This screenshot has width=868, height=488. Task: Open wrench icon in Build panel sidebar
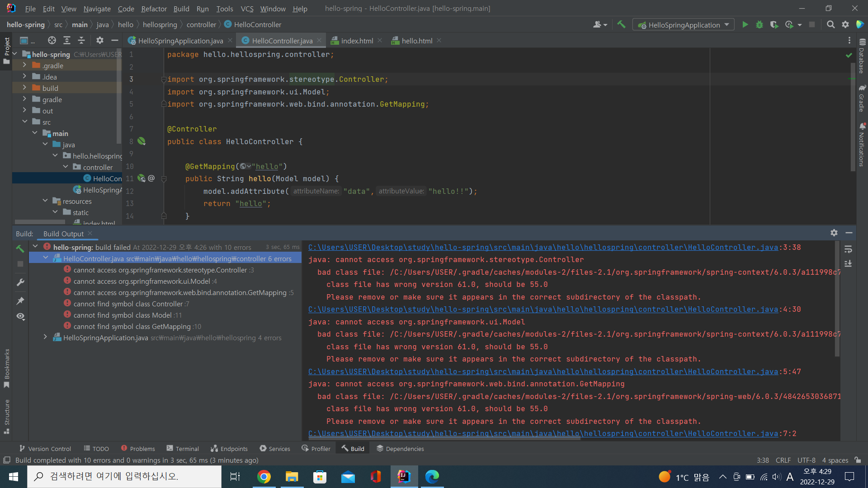(20, 283)
